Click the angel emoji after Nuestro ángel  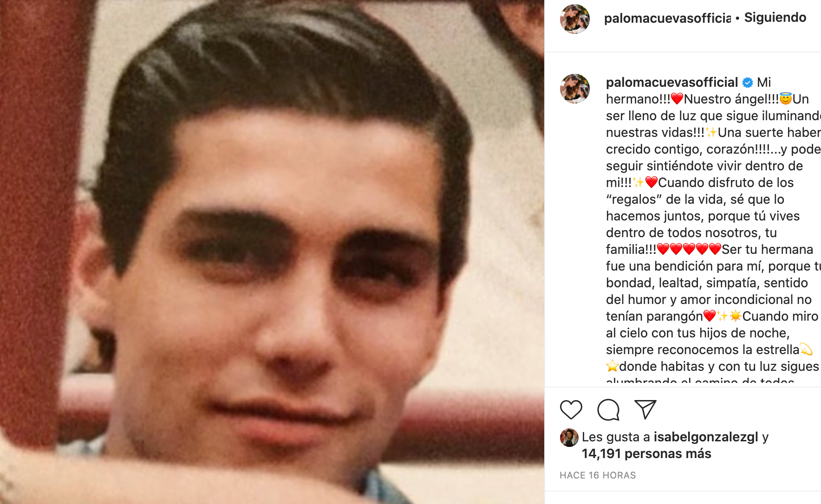[786, 99]
